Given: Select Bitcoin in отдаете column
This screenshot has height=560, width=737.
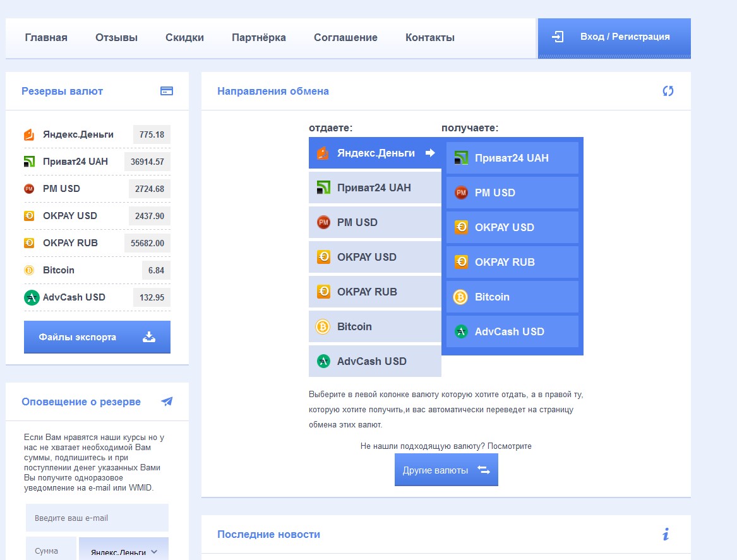Looking at the screenshot, I should point(375,327).
